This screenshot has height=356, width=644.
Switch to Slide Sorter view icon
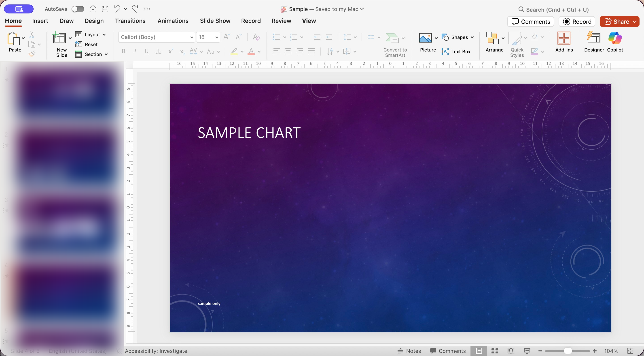pyautogui.click(x=495, y=351)
